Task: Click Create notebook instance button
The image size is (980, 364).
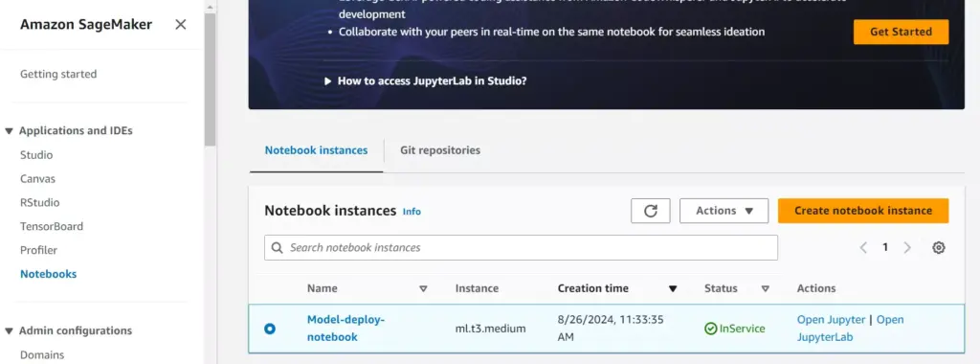Action: click(863, 211)
